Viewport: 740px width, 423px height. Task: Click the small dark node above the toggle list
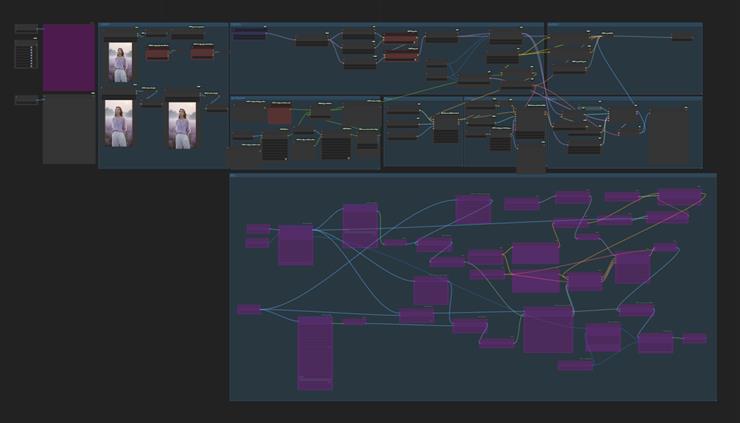tap(26, 30)
